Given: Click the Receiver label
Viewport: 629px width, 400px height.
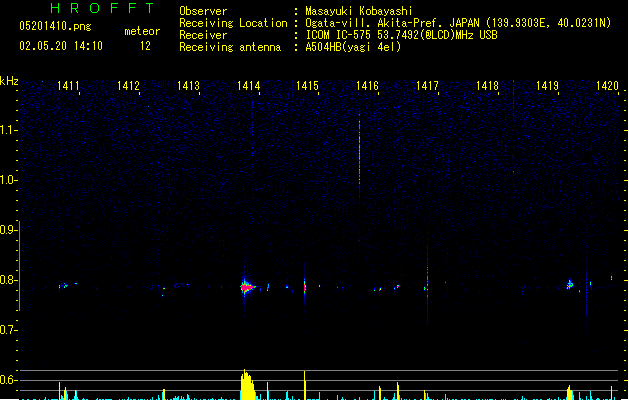Looking at the screenshot, I should 203,35.
